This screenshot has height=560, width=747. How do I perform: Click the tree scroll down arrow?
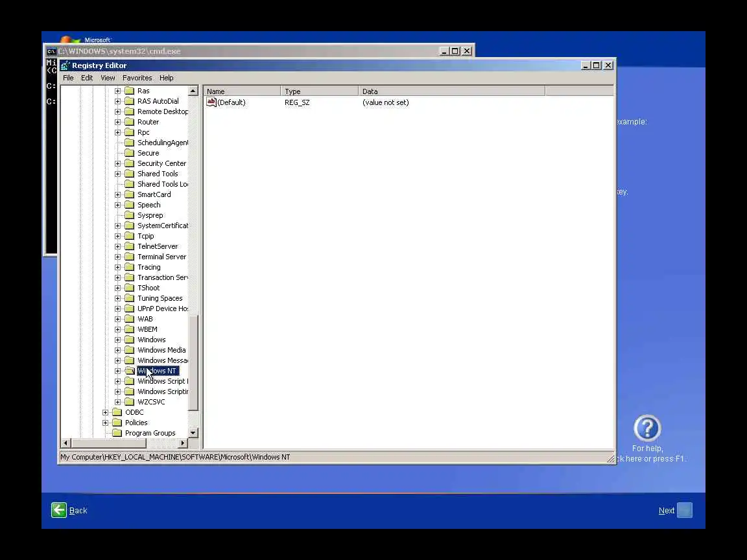pyautogui.click(x=193, y=433)
